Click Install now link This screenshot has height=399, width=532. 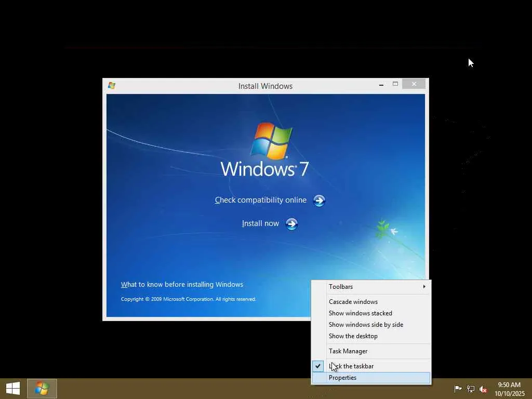pos(260,223)
